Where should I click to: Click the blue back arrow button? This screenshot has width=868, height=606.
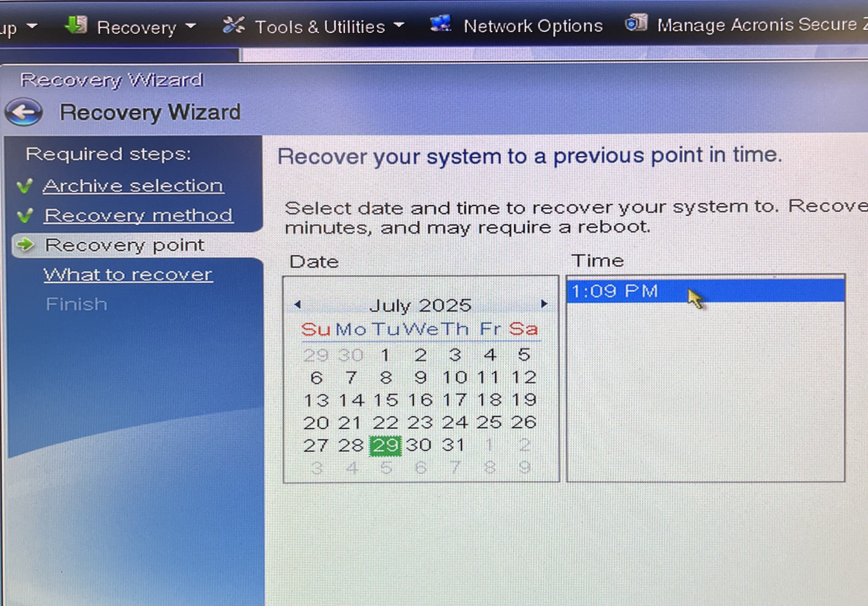(x=24, y=112)
